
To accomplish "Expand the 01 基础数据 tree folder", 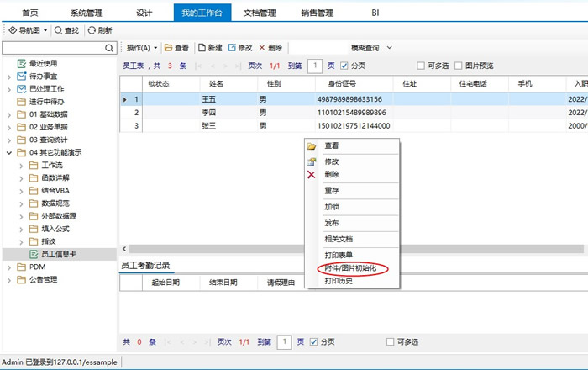I will pyautogui.click(x=9, y=114).
